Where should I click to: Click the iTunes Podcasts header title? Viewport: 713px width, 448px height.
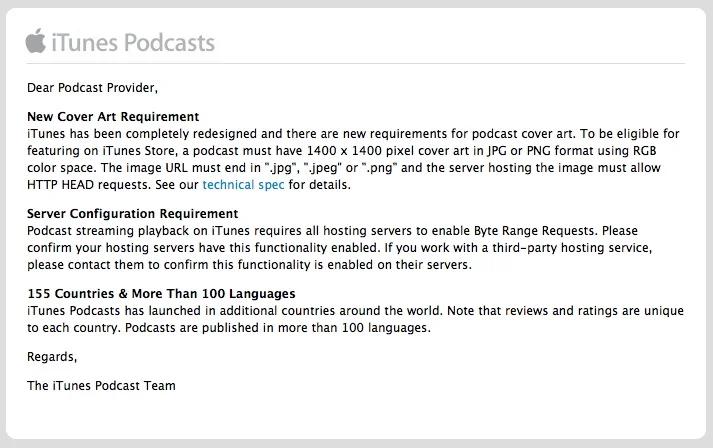coord(133,42)
